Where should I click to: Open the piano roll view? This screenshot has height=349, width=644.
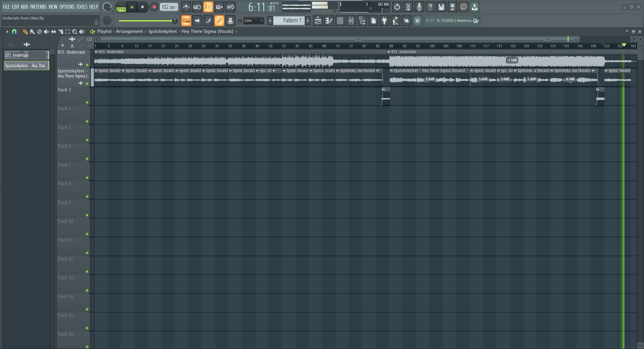pos(329,21)
